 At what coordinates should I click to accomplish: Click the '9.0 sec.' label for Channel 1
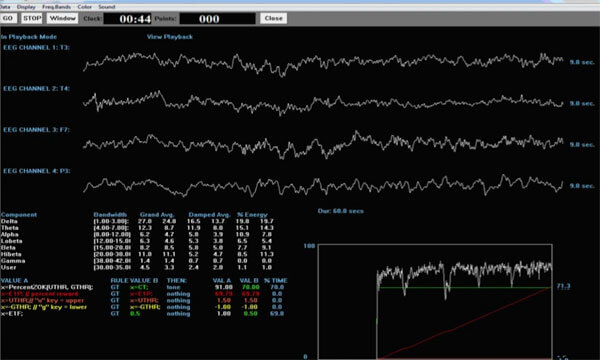[x=582, y=62]
